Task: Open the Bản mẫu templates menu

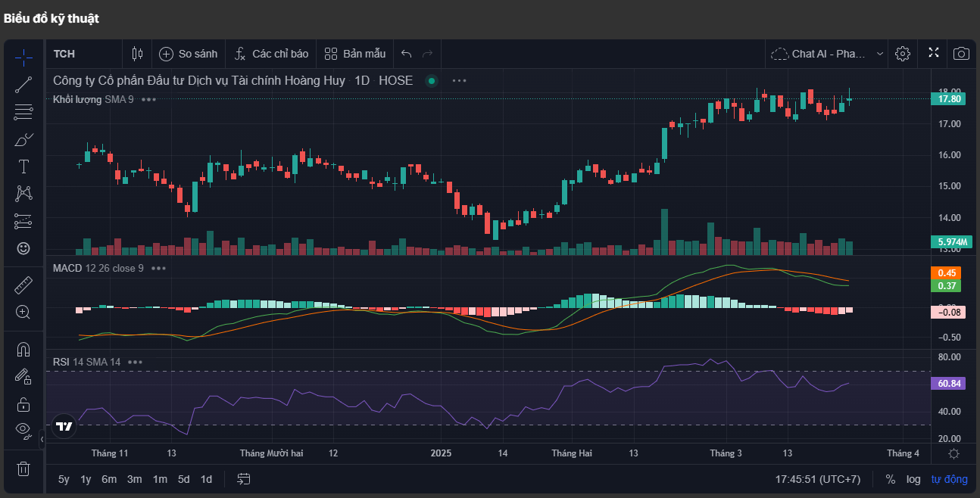Action: (355, 54)
